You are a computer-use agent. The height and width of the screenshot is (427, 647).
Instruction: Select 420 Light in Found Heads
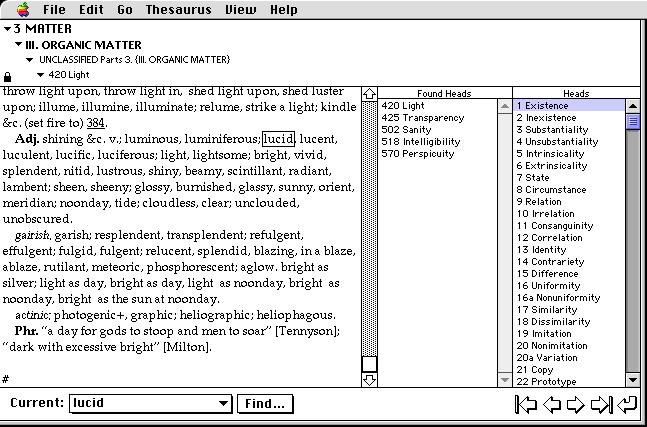pos(438,106)
